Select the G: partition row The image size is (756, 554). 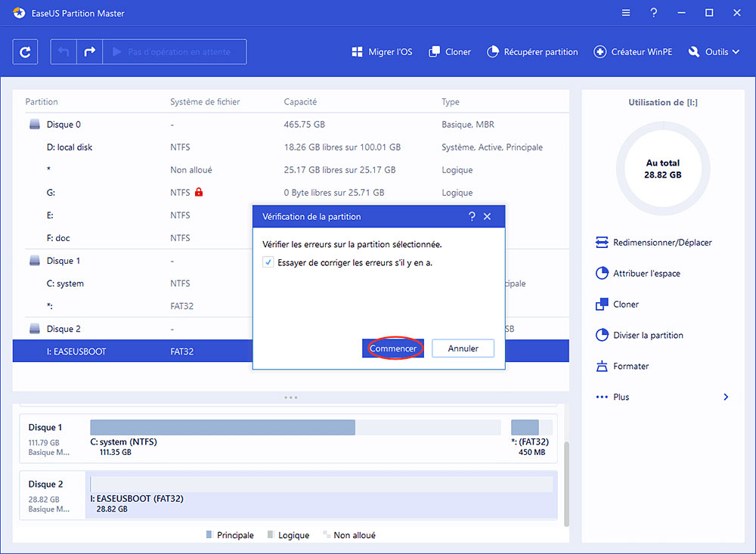pos(291,193)
